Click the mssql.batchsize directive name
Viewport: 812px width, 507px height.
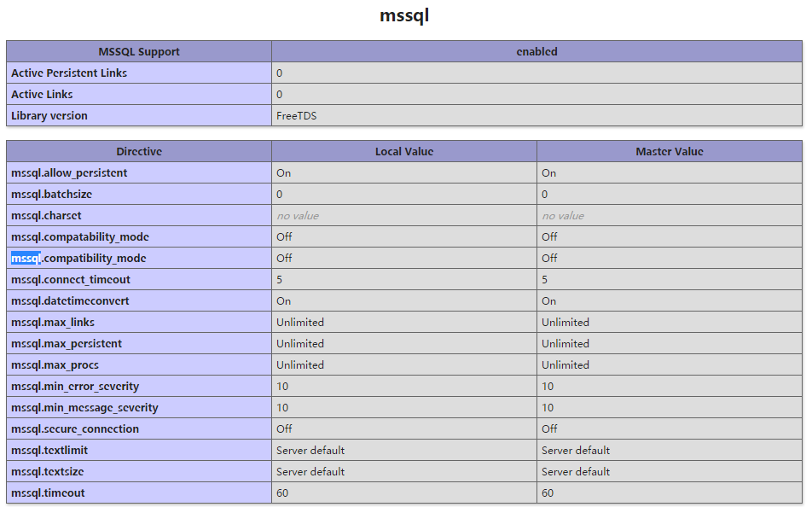tap(51, 194)
